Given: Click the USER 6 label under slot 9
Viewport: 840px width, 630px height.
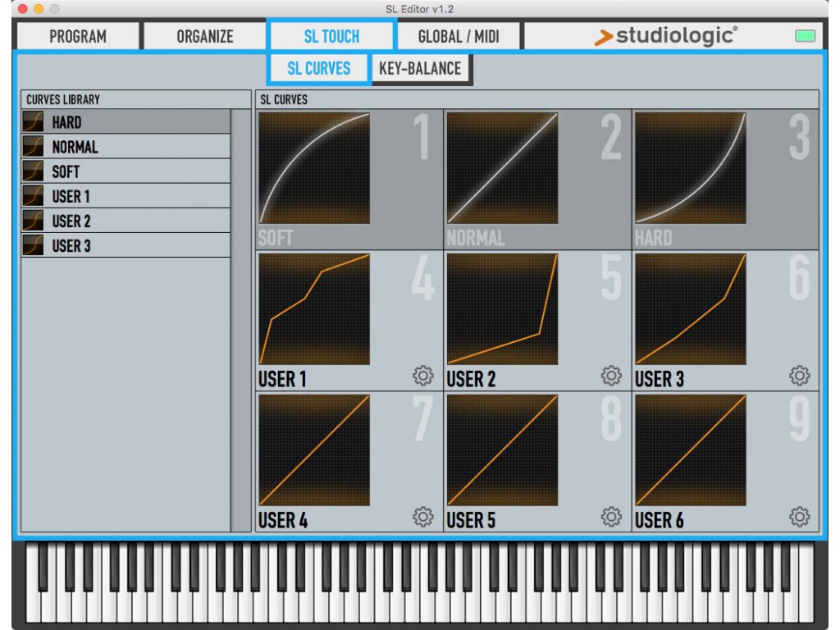Looking at the screenshot, I should [660, 520].
